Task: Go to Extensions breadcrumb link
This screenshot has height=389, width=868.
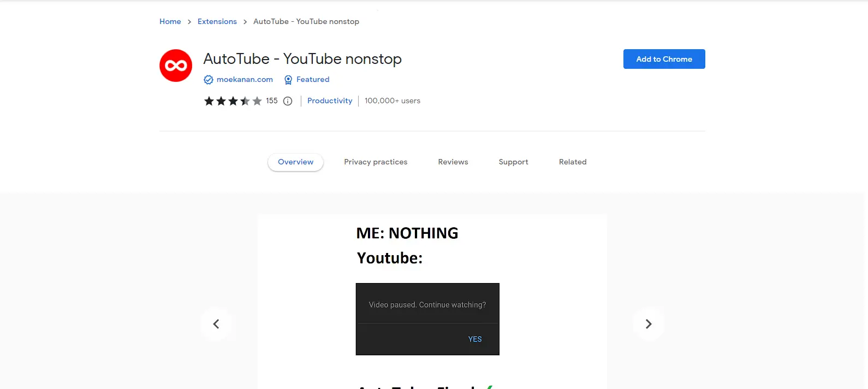Action: pos(217,21)
